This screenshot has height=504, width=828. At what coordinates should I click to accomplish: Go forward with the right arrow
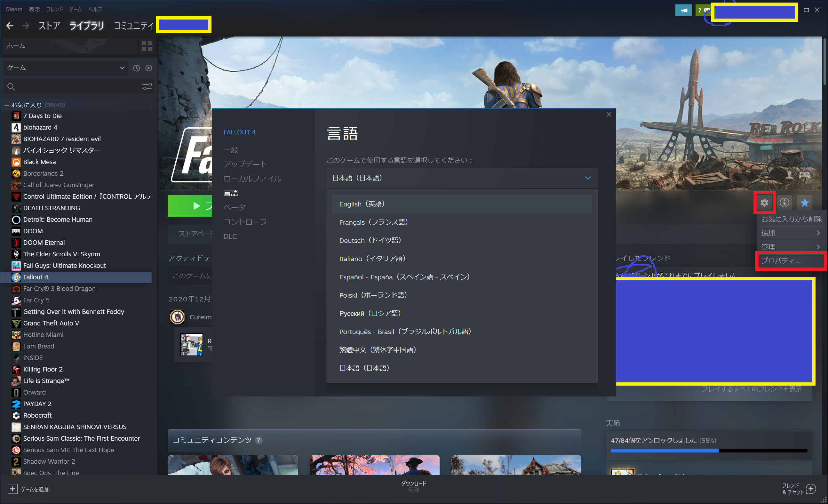coord(26,26)
